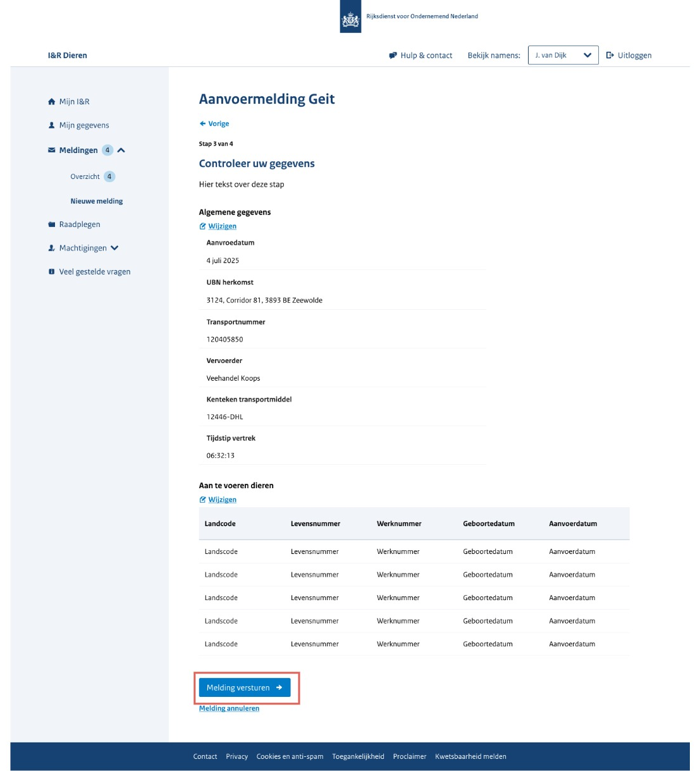
Task: Click transport number 120405850
Action: pyautogui.click(x=224, y=340)
